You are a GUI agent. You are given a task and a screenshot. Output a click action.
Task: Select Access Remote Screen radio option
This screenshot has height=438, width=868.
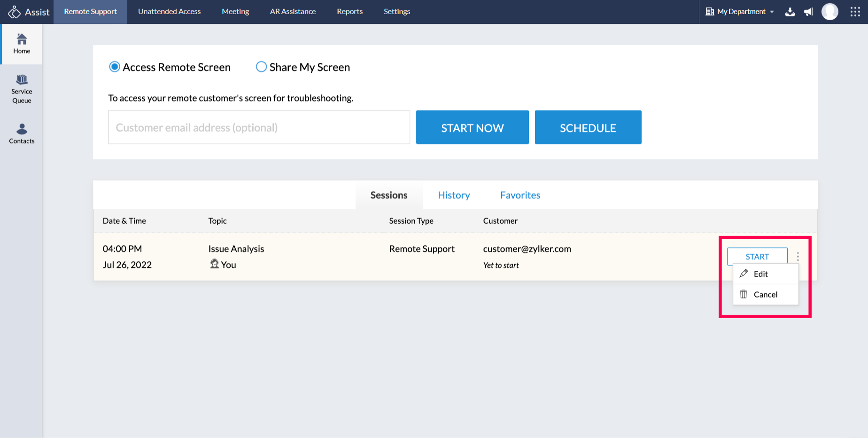115,67
